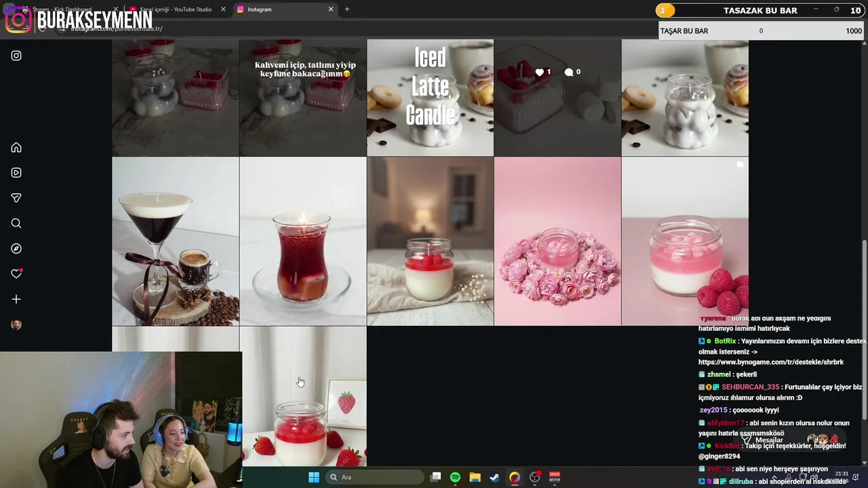Image resolution: width=868 pixels, height=488 pixels.
Task: Open the bynogame destek link in chat
Action: coord(771,362)
